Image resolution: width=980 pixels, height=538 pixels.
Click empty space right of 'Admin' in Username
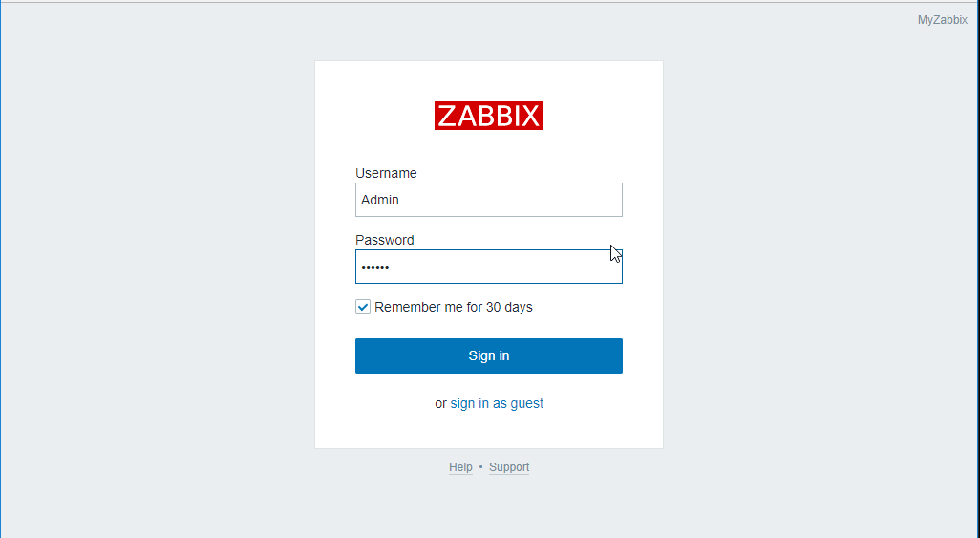pos(509,200)
